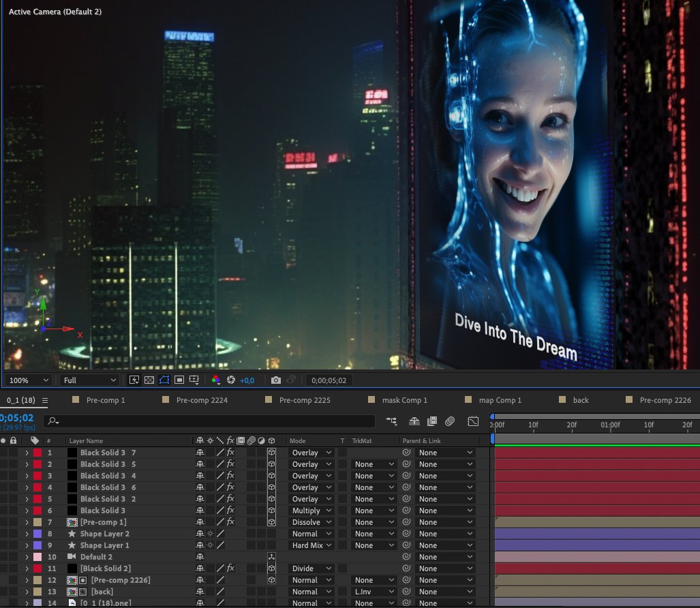Screen dimensions: 700x608
Task: Click the Parent & Link column header
Action: pyautogui.click(x=421, y=440)
